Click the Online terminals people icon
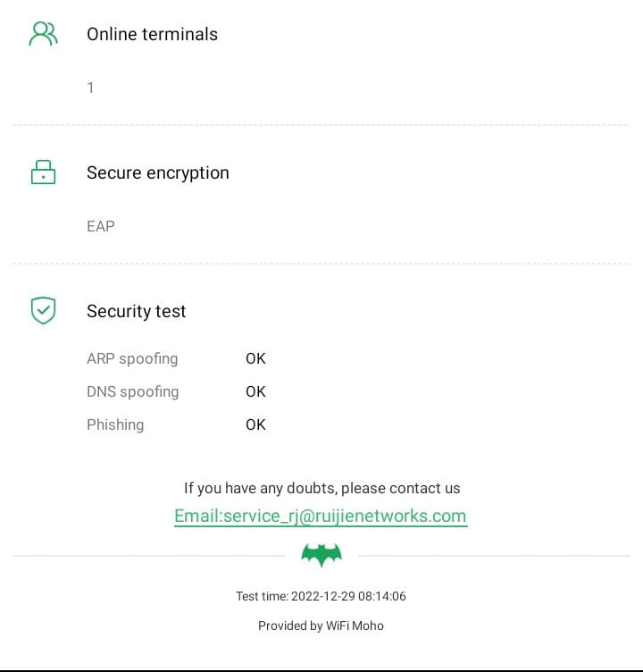Viewport: 643px width, 672px height. [43, 34]
